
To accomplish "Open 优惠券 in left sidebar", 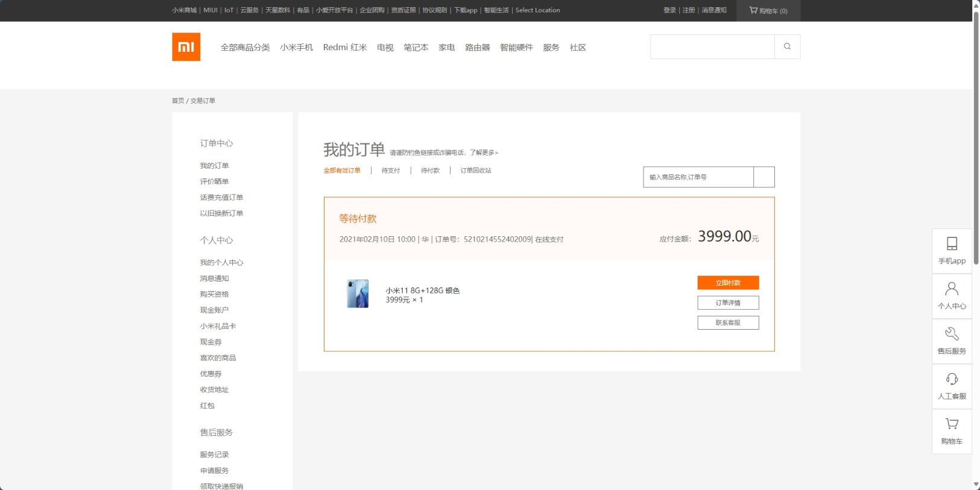I will (211, 374).
